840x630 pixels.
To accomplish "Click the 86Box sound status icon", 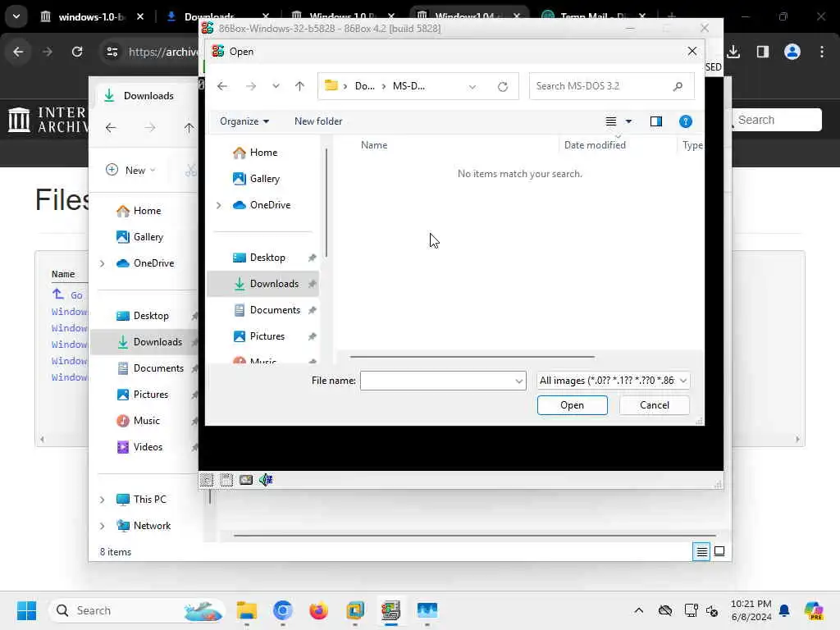I will click(x=266, y=479).
